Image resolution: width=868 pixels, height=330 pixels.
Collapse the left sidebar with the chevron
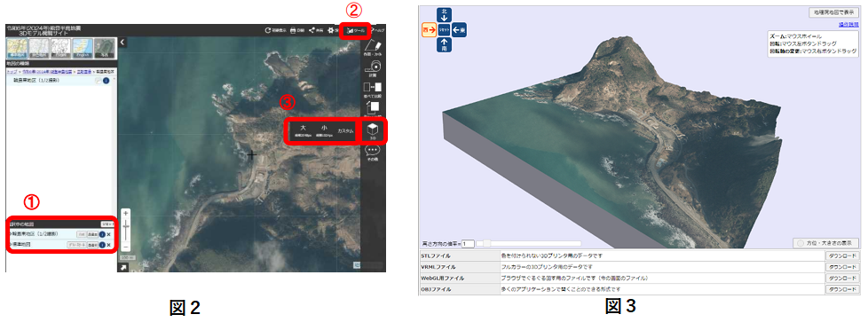122,42
